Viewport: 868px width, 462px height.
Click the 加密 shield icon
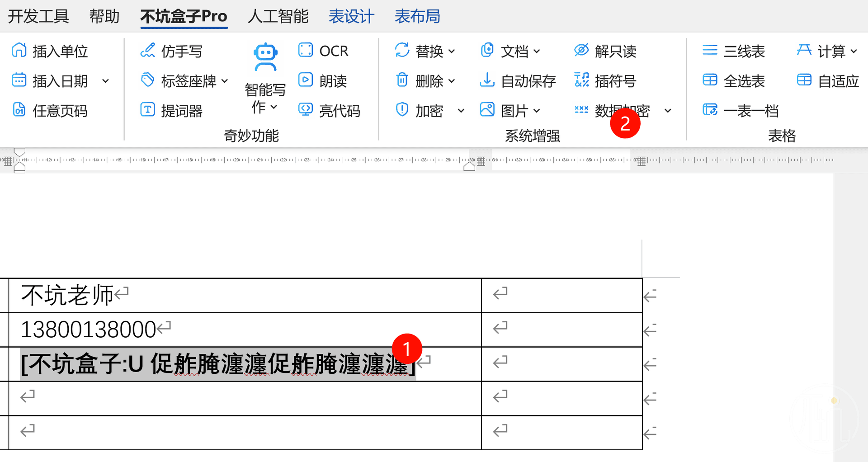(402, 110)
